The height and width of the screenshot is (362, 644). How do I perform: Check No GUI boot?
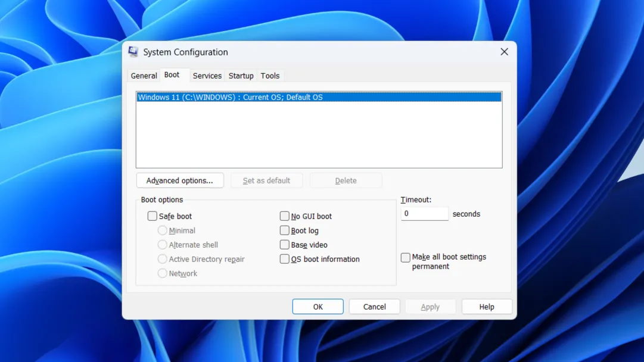pyautogui.click(x=285, y=216)
